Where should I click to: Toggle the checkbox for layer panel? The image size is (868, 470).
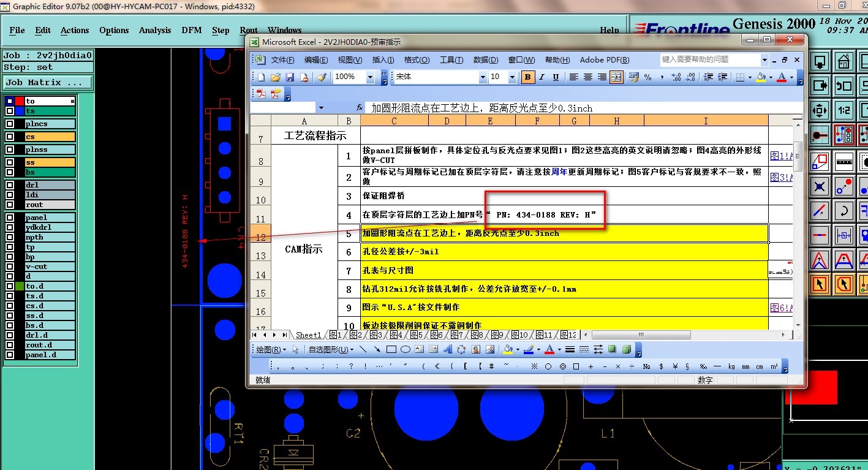(x=10, y=218)
